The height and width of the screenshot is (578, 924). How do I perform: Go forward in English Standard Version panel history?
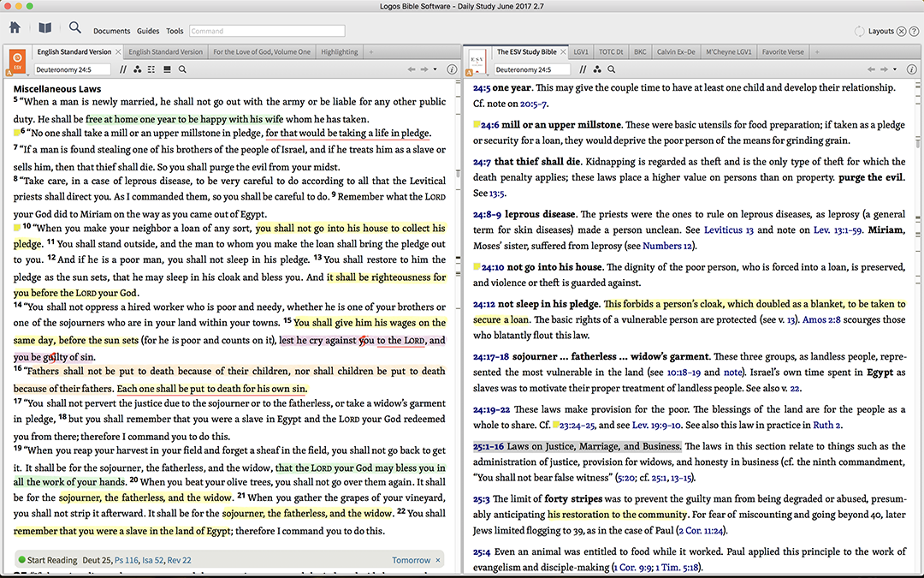coord(423,69)
